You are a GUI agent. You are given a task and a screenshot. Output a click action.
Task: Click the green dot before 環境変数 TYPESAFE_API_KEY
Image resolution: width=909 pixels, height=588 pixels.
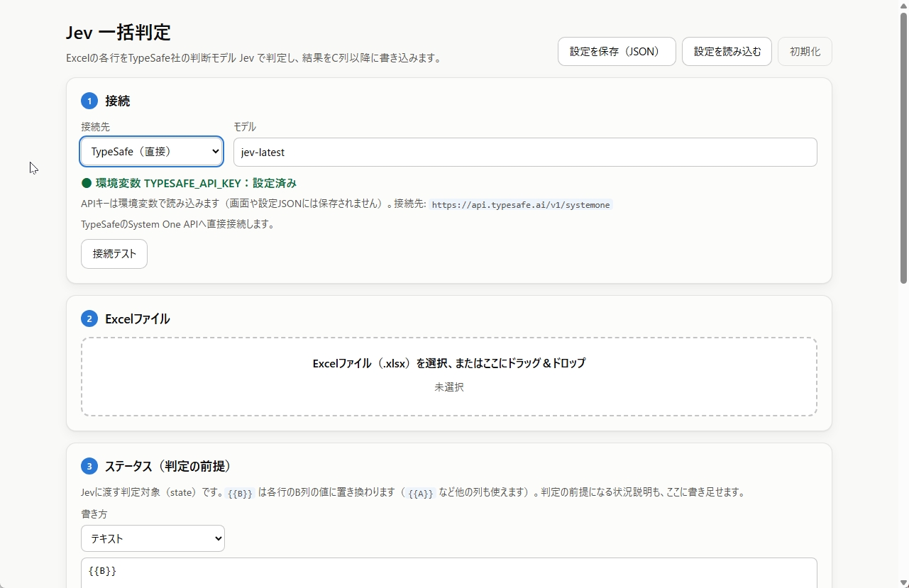(87, 183)
